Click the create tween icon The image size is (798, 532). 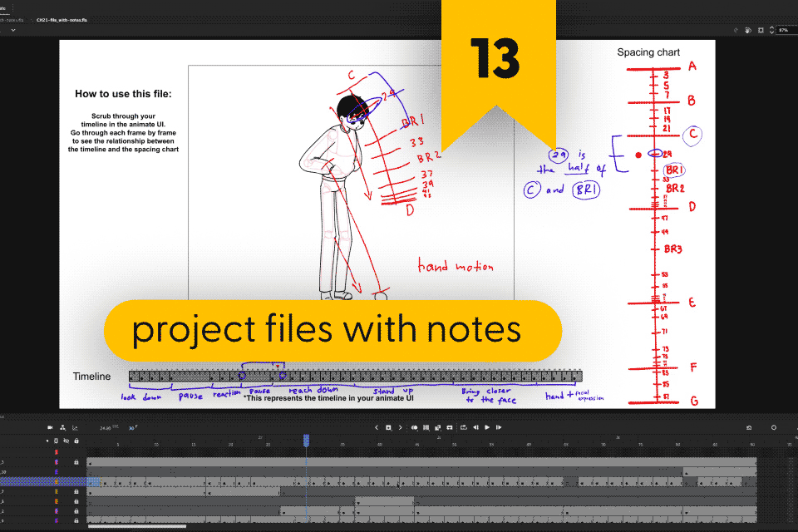coord(438,427)
